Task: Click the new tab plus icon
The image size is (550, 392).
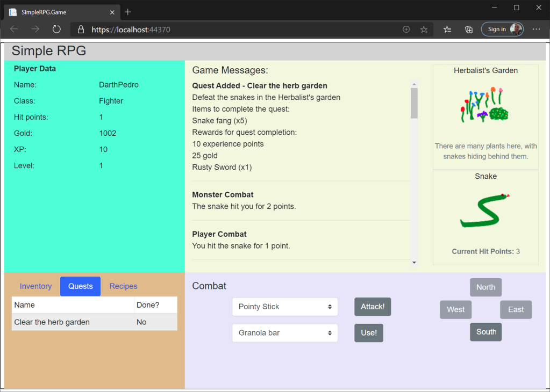Action: coord(128,12)
